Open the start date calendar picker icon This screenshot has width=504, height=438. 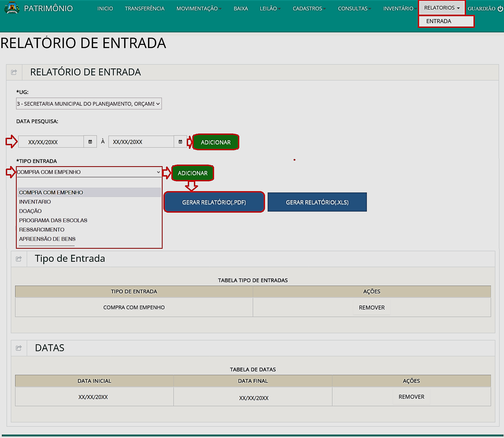click(x=90, y=142)
